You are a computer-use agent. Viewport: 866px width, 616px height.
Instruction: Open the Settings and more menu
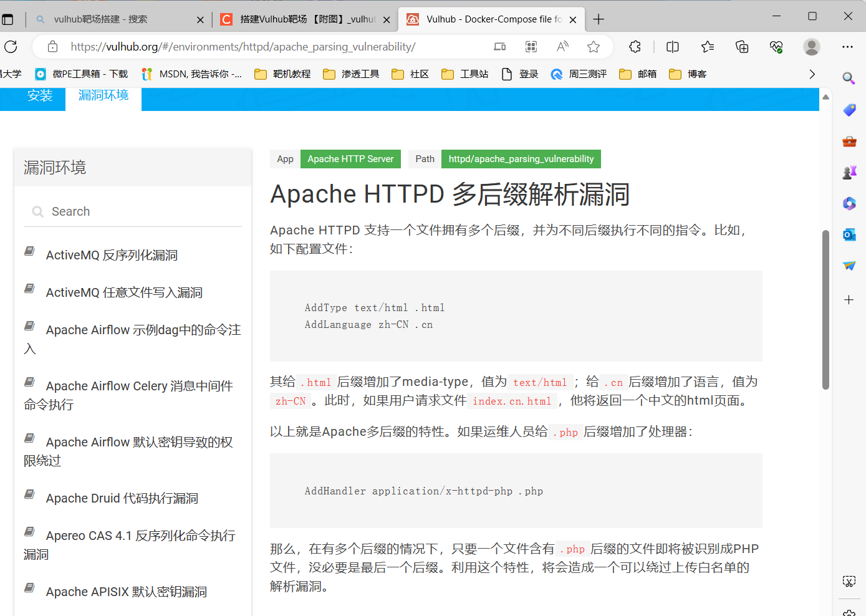click(x=847, y=47)
